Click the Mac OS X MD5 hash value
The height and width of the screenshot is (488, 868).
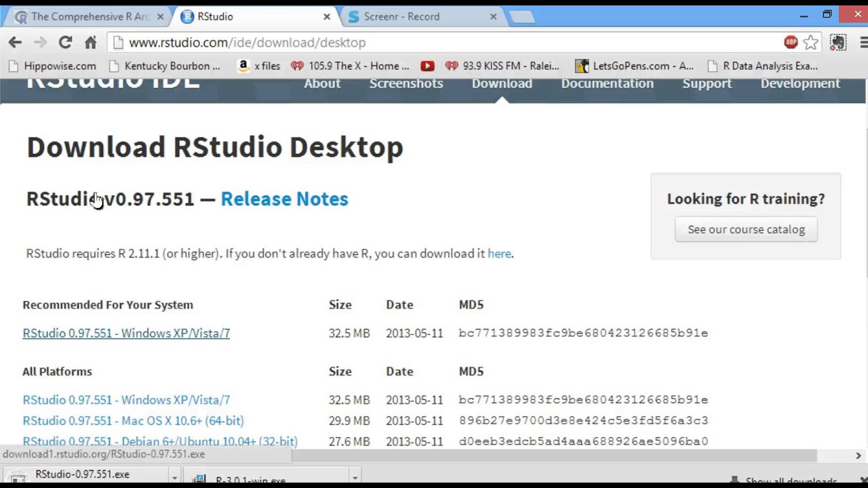[583, 421]
